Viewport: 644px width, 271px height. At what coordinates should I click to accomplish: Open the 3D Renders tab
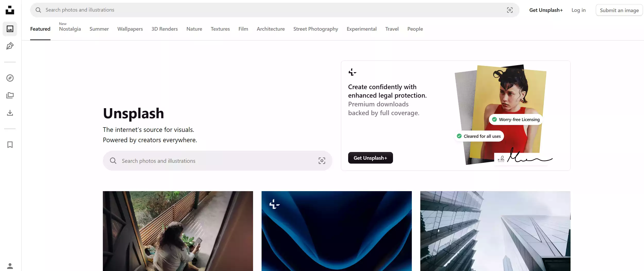(165, 29)
